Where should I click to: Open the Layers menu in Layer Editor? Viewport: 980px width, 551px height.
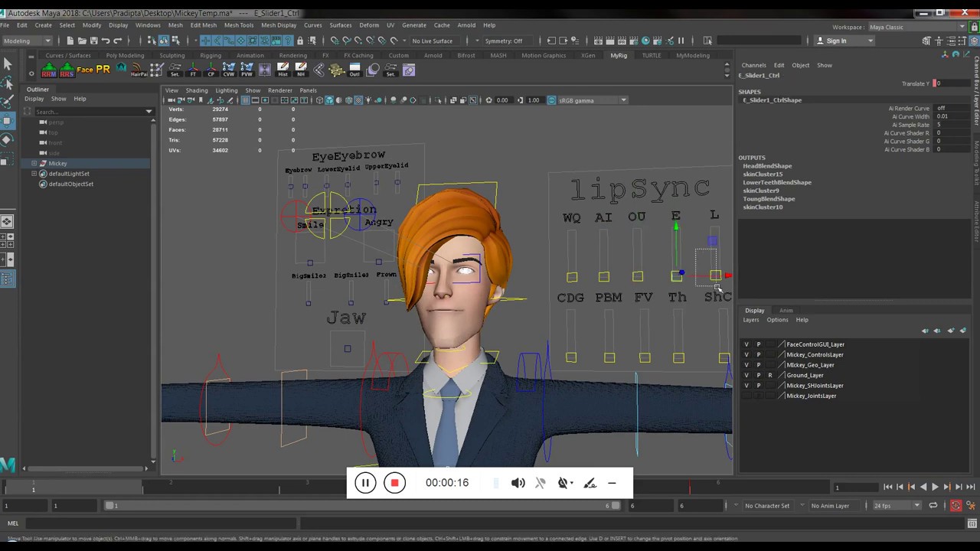click(x=751, y=320)
